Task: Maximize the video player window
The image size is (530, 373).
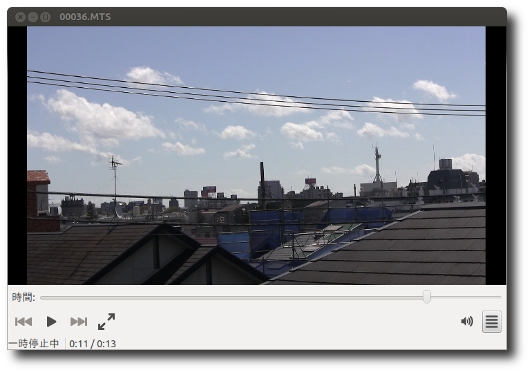Action: click(x=45, y=17)
